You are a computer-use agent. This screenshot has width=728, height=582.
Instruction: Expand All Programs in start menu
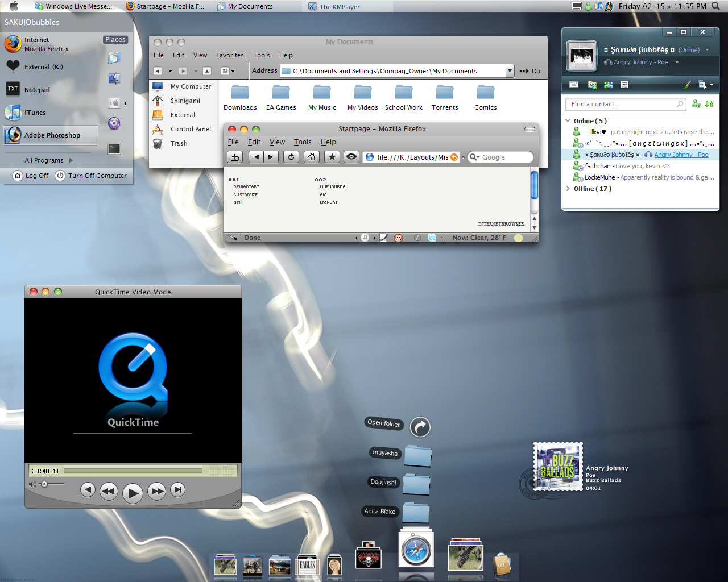49,160
